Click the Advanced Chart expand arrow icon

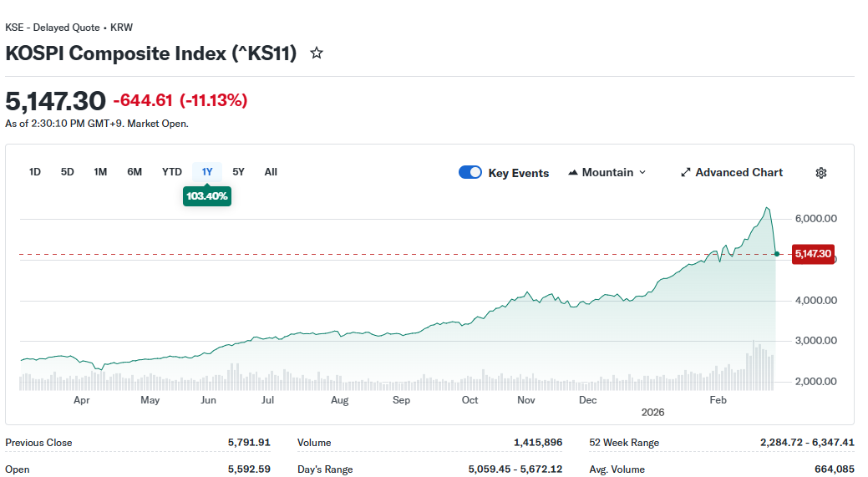click(x=685, y=173)
